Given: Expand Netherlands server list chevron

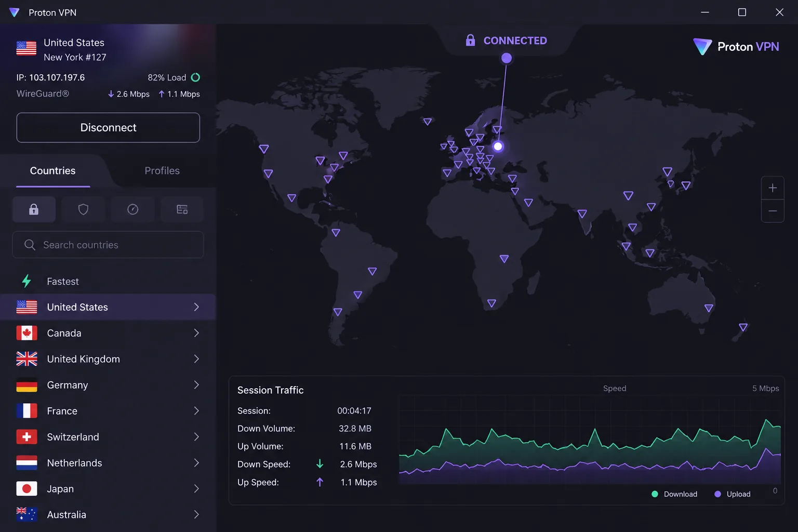Looking at the screenshot, I should (196, 463).
